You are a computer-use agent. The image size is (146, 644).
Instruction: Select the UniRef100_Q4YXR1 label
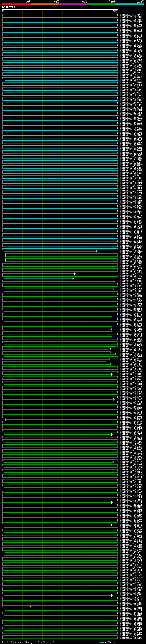(x=131, y=271)
